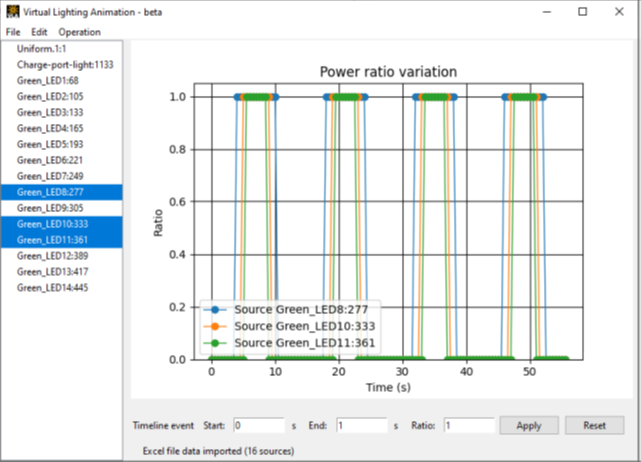
Task: Focus the timeline event End field
Action: pos(362,426)
